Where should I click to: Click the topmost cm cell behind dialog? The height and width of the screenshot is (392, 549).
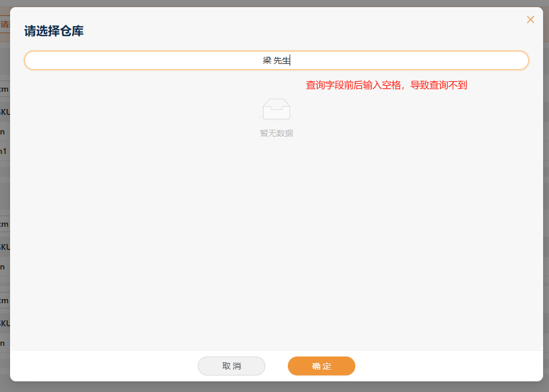4,89
